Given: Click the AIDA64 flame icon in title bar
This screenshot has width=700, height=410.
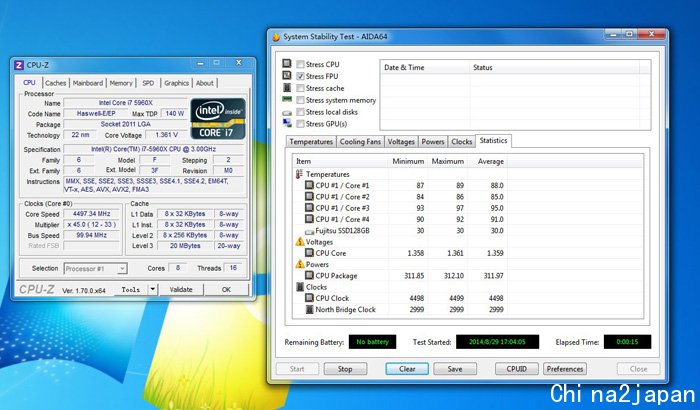Looking at the screenshot, I should pyautogui.click(x=276, y=37).
